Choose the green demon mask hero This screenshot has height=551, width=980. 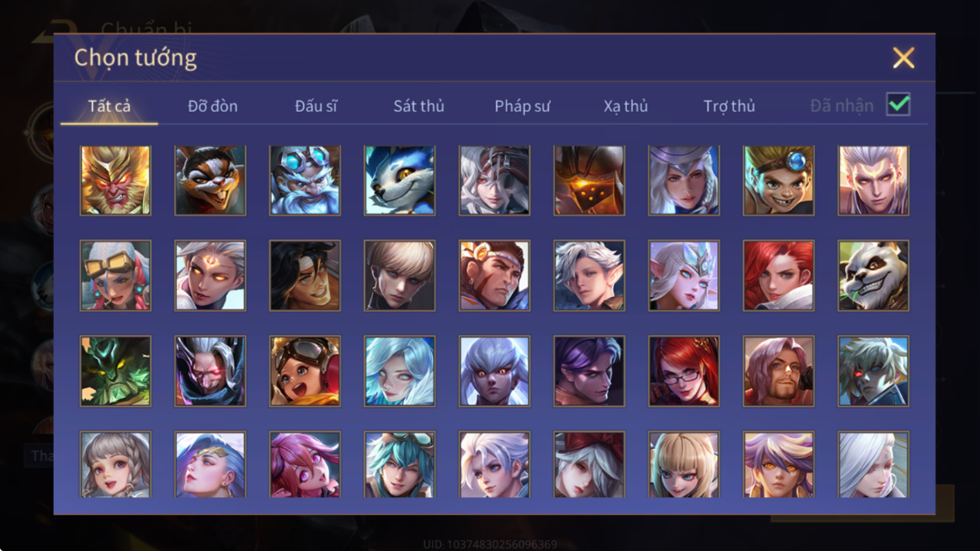tap(115, 371)
